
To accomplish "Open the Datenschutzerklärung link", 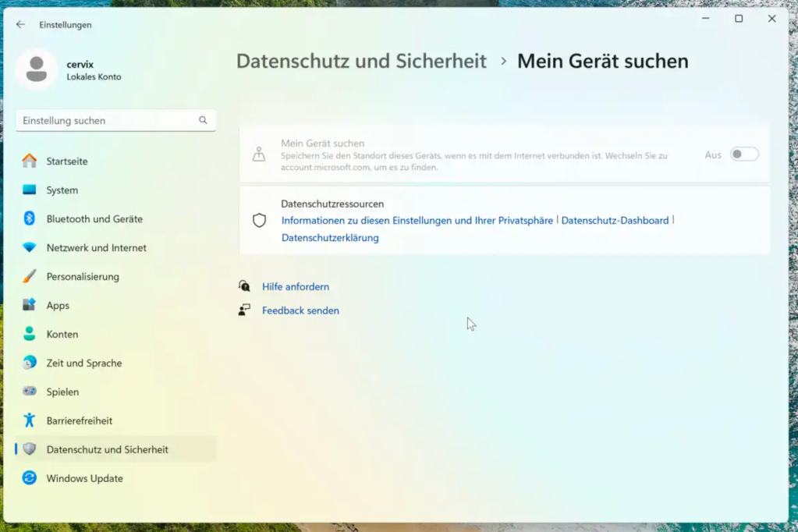I will (x=330, y=238).
